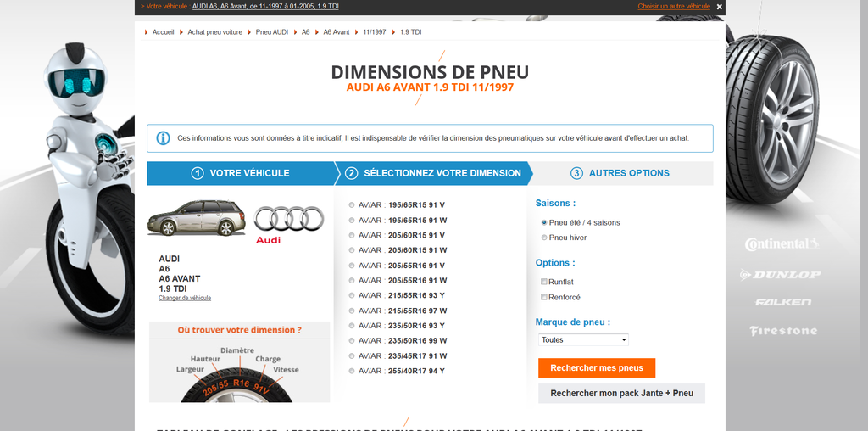Click the AUDI A6 Avant vehicle link in top bar
This screenshot has width=868, height=431.
click(x=265, y=7)
